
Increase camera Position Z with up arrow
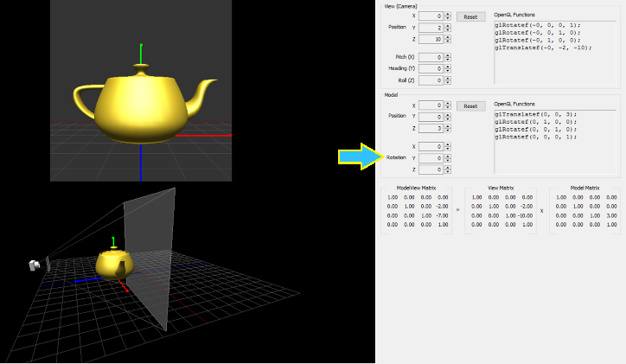(448, 37)
